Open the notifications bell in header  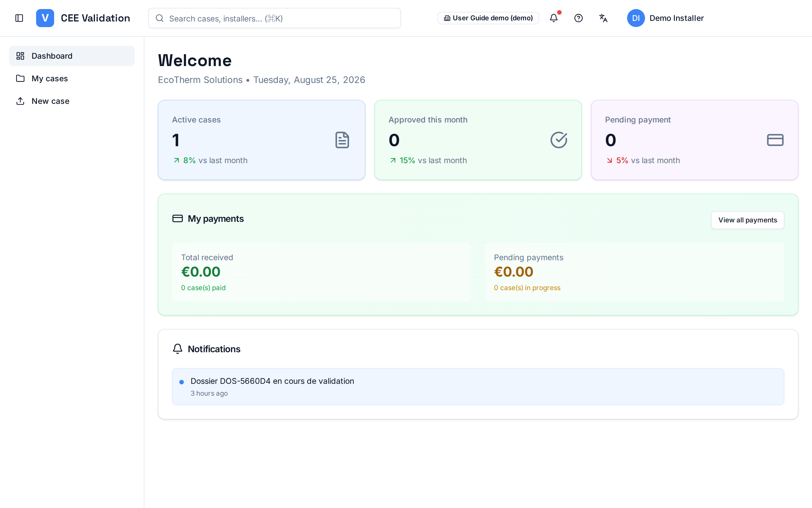click(554, 18)
